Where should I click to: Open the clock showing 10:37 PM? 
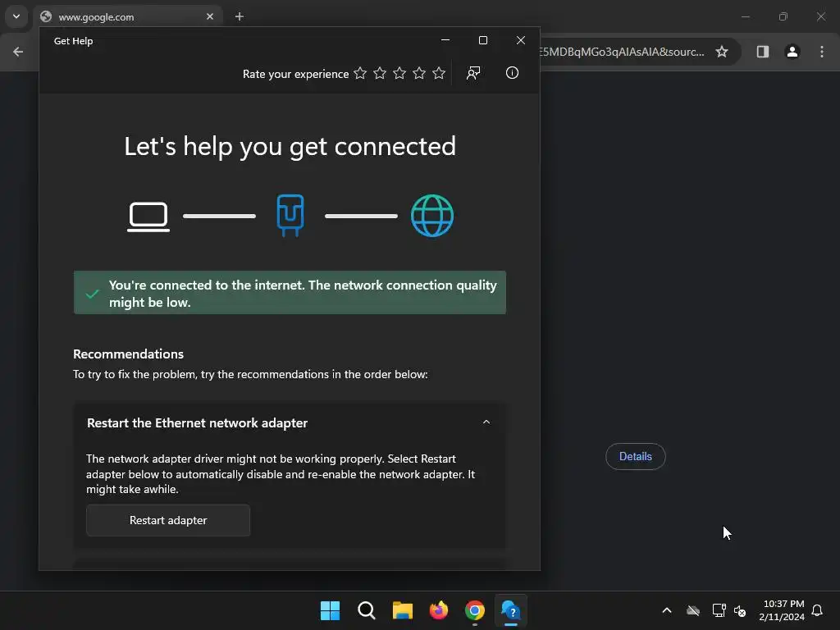pos(782,610)
